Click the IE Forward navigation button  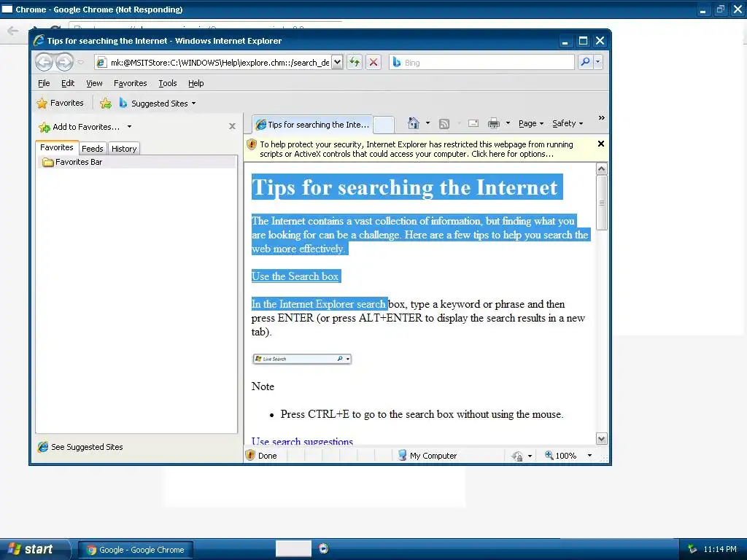pos(64,62)
